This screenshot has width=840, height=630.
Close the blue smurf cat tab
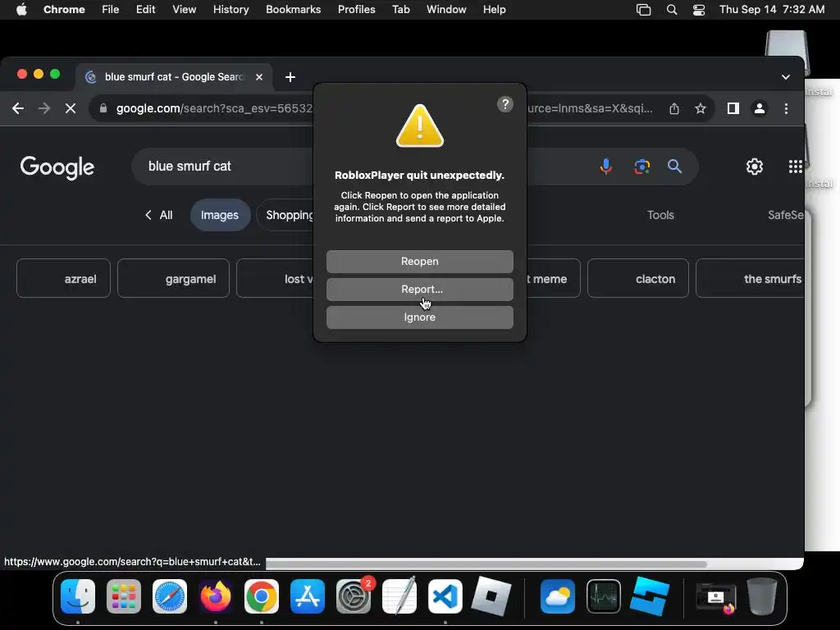point(258,77)
